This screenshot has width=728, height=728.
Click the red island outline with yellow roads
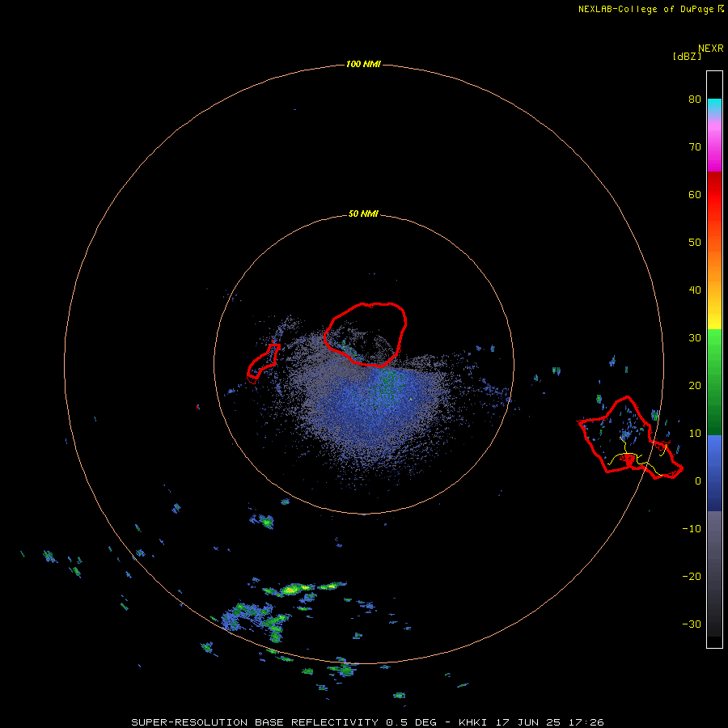[x=630, y=438]
